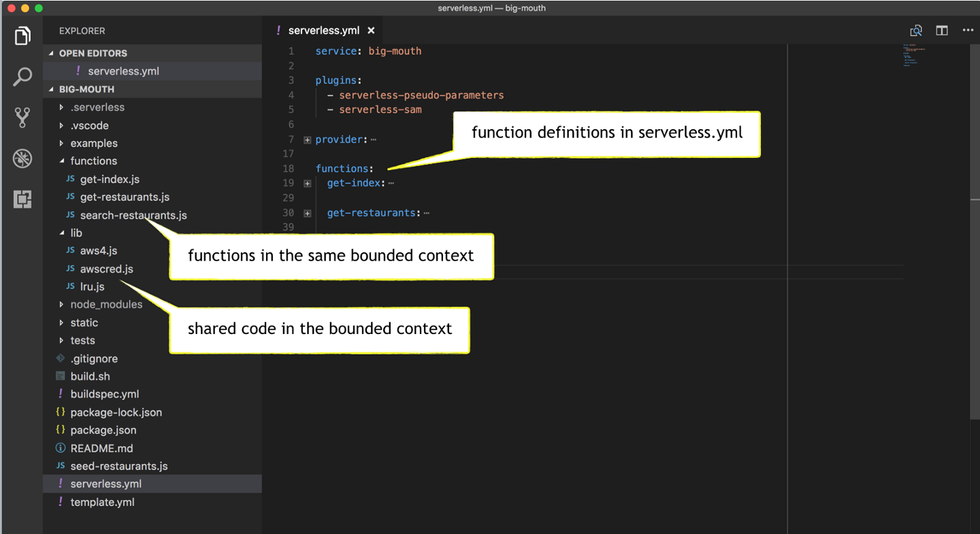
Task: Collapse the OPEN EDITORS section
Action: pos(51,53)
